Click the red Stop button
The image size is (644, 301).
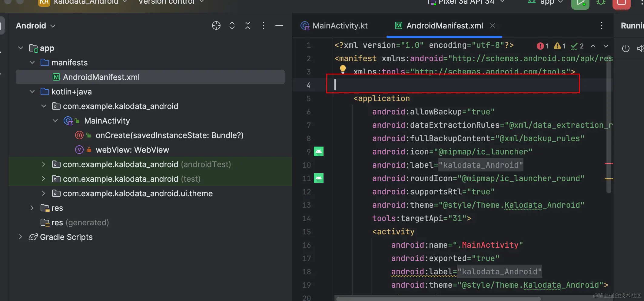click(622, 3)
